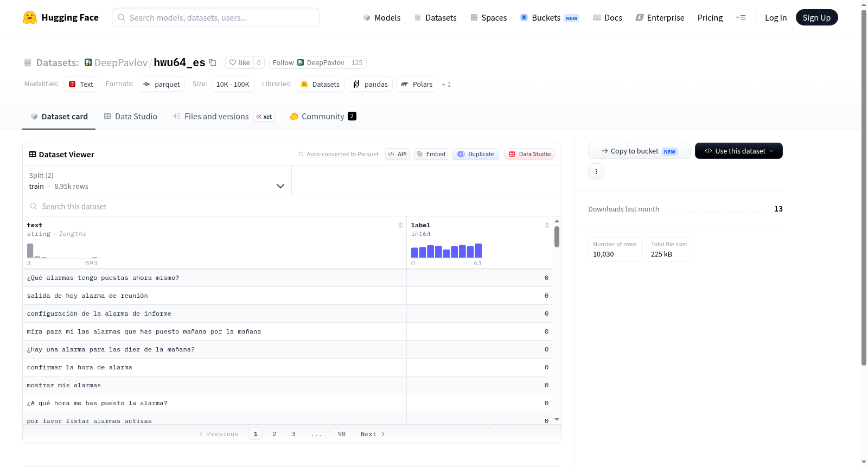Open the Split train dropdown
Image resolution: width=868 pixels, height=467 pixels.
click(x=157, y=181)
